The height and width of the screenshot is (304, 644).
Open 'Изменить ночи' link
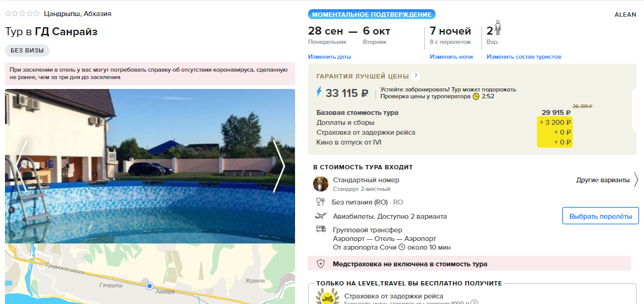[x=451, y=57]
